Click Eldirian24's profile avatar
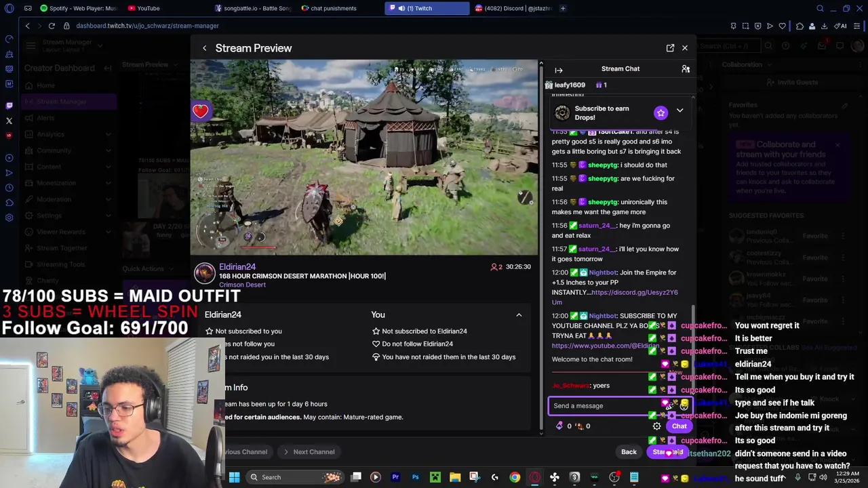Viewport: 868px width, 488px height. pyautogui.click(x=204, y=273)
